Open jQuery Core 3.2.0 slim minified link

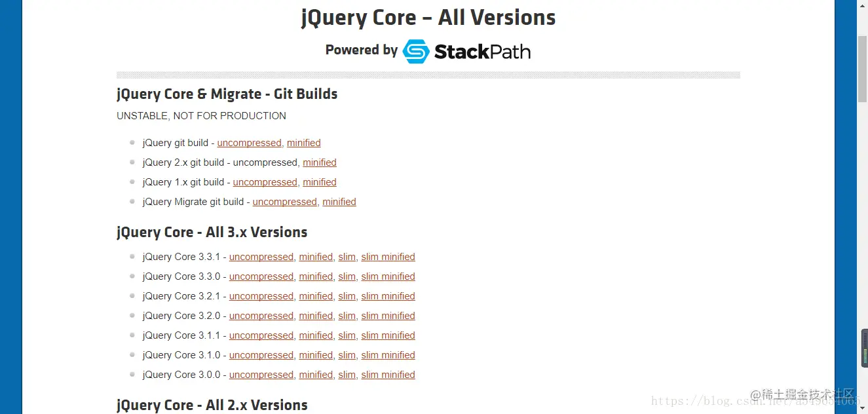click(388, 316)
